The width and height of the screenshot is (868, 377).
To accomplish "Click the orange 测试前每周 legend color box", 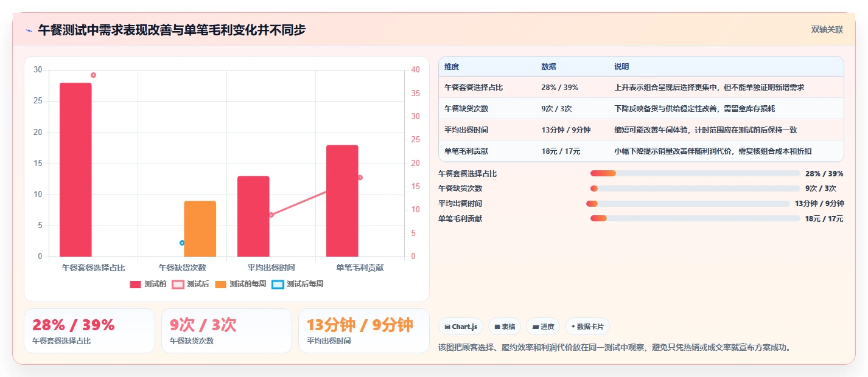I will pos(220,284).
